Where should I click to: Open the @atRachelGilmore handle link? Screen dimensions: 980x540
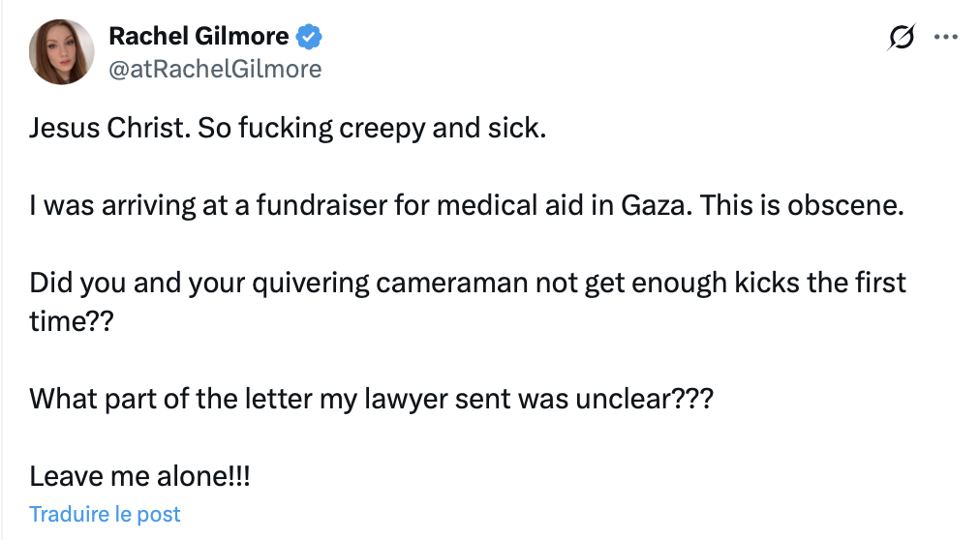point(215,69)
